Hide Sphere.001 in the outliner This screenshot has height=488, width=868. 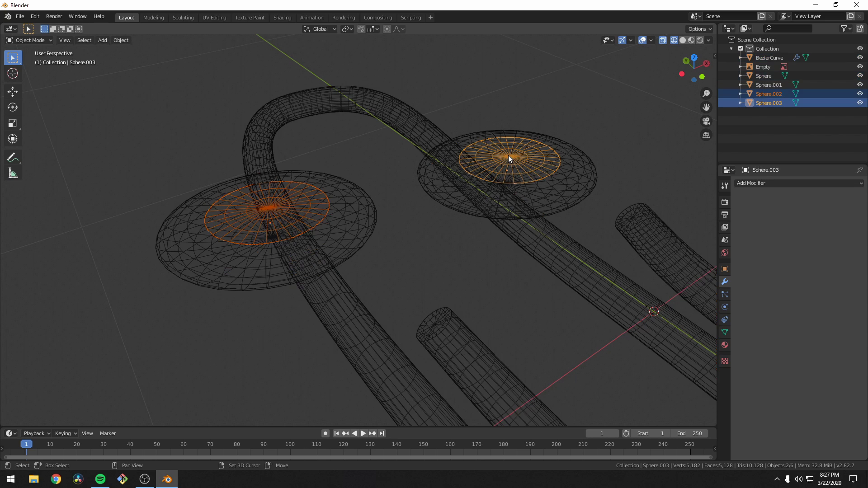coord(860,84)
